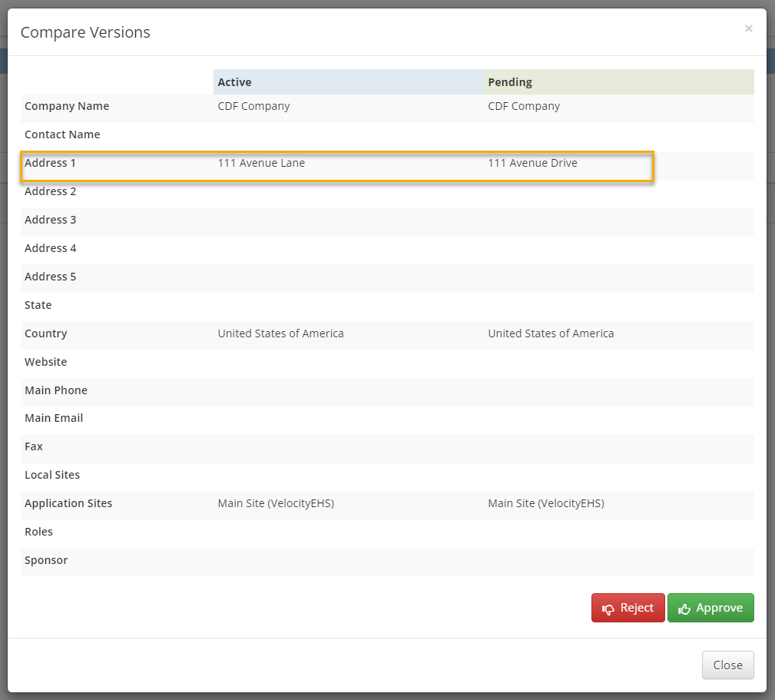This screenshot has width=775, height=700.
Task: Click the Contact Name row label
Action: click(62, 134)
